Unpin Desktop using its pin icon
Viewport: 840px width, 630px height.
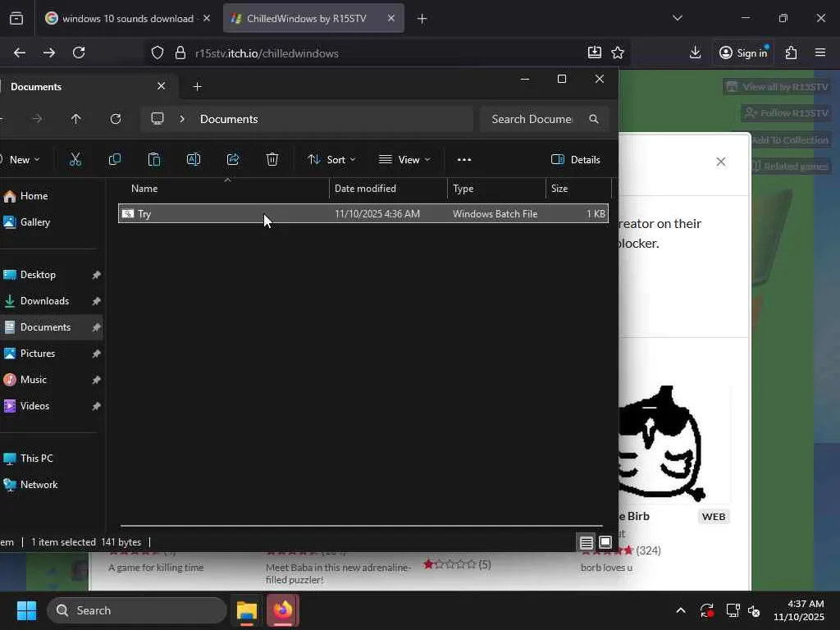(x=96, y=275)
